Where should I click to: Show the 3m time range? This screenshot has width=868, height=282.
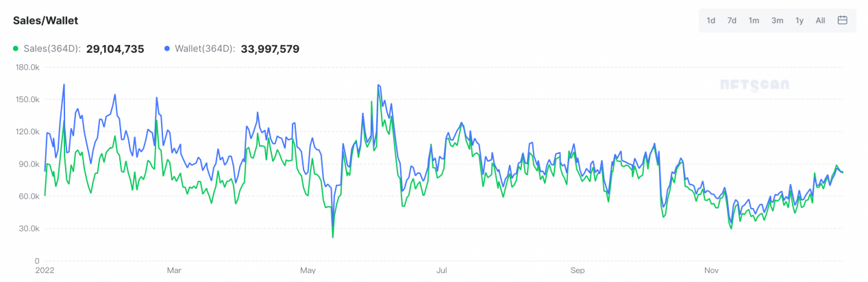[777, 21]
